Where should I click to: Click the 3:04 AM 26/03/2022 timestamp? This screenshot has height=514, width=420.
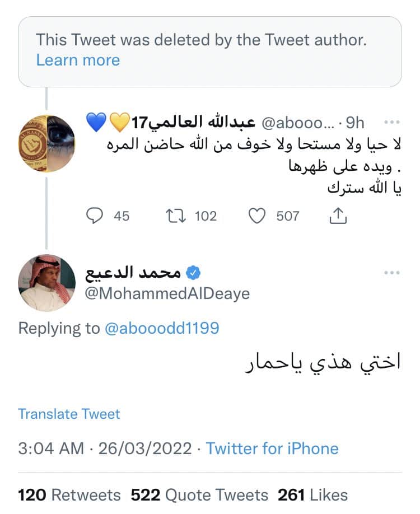coord(104,448)
